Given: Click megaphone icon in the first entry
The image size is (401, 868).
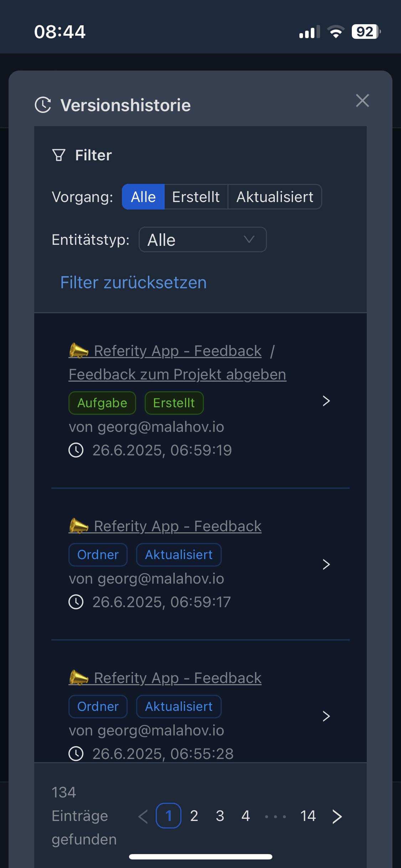Looking at the screenshot, I should pos(78,351).
